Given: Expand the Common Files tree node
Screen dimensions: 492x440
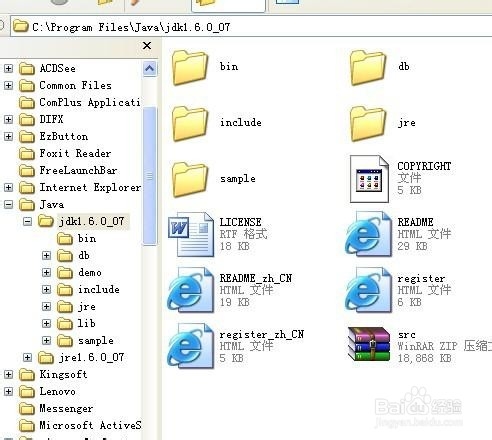Looking at the screenshot, I should (9, 86).
